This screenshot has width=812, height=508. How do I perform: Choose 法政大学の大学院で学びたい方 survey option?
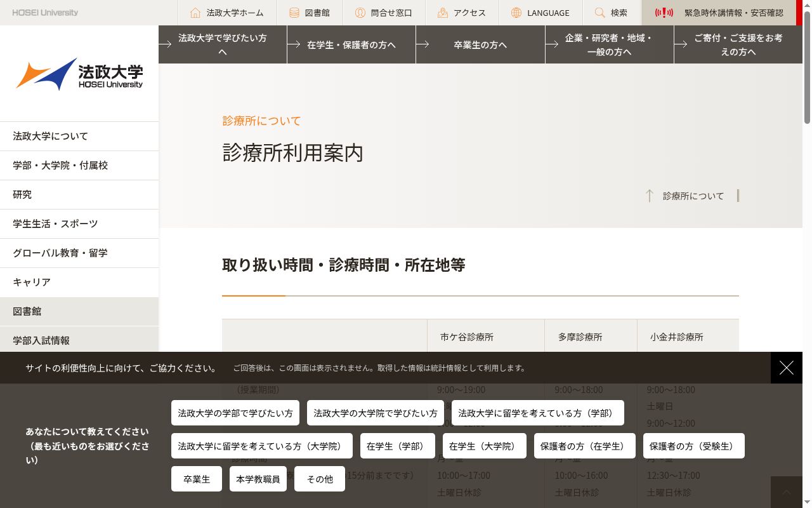coord(376,413)
